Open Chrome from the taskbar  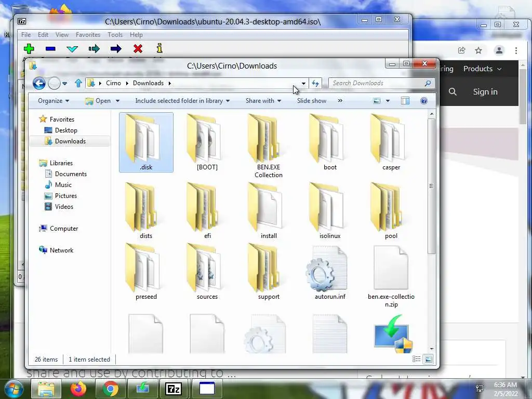click(x=110, y=389)
